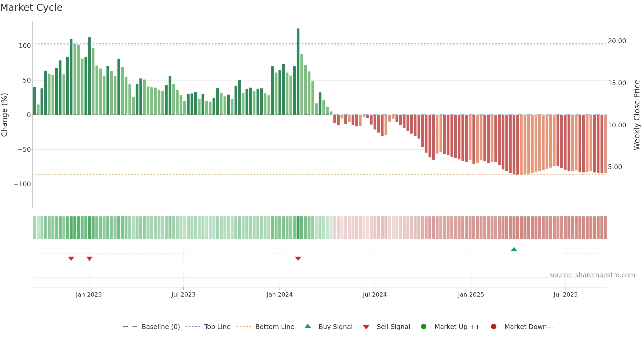
Task: Click the Jul 2023 x-axis label
Action: click(184, 295)
